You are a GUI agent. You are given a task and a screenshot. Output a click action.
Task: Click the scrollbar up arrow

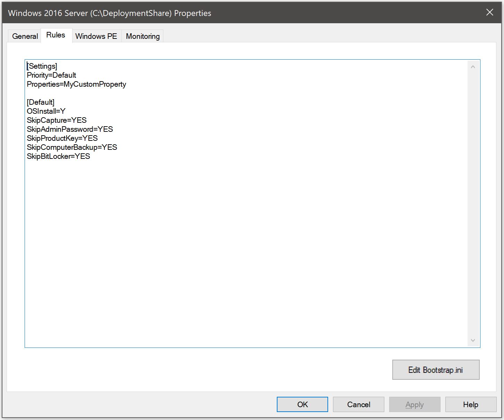point(473,66)
